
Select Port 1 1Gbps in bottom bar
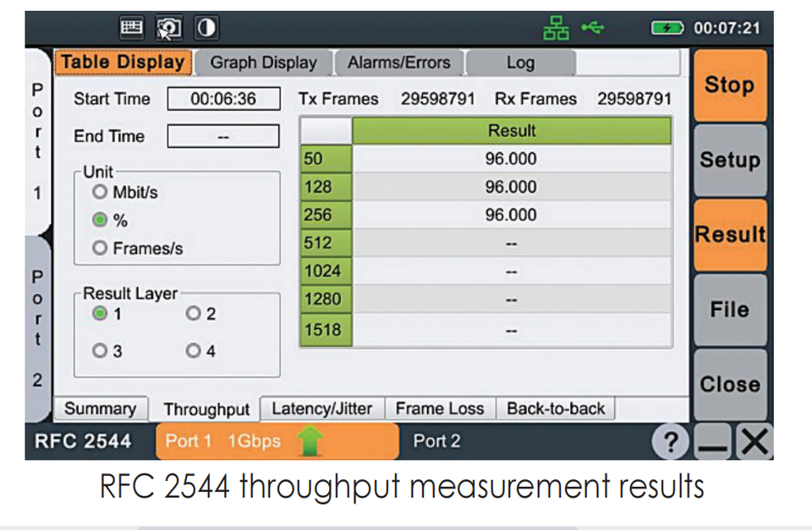tap(277, 441)
